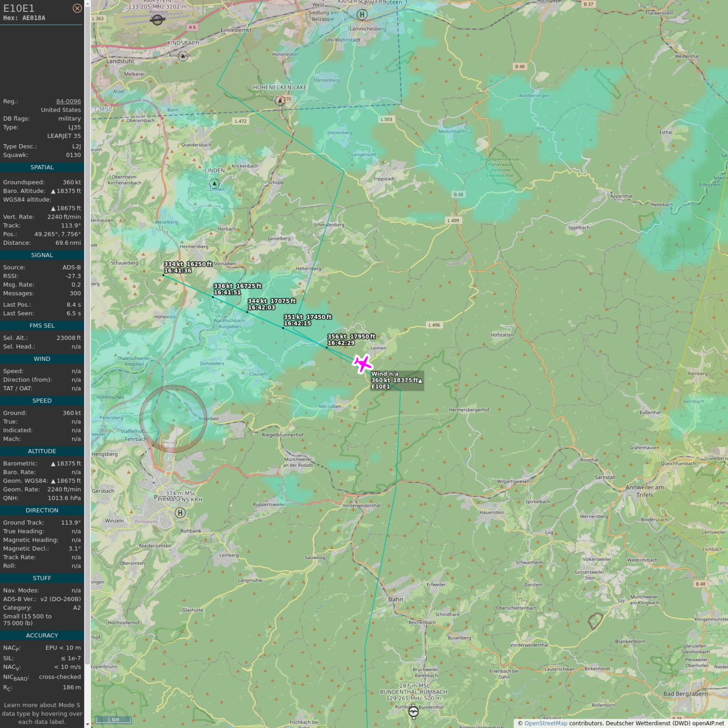Click the Linden airfield marker icon
This screenshot has width=728, height=728.
coord(214,183)
